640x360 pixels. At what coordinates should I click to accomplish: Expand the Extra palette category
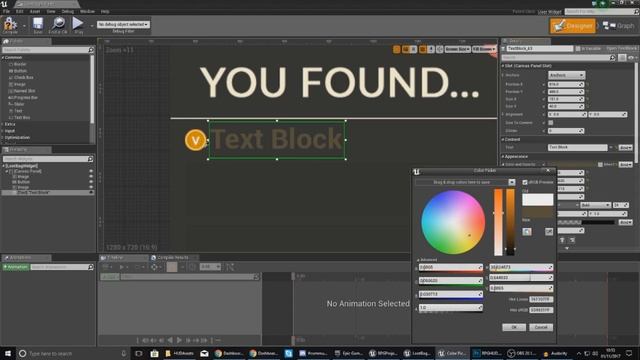(x=3, y=124)
